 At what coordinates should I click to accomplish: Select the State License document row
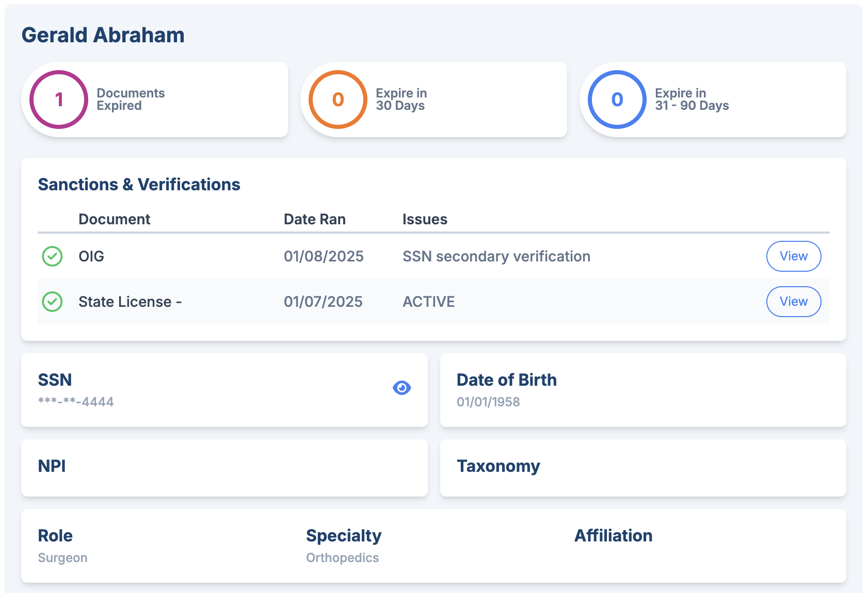[x=433, y=302]
